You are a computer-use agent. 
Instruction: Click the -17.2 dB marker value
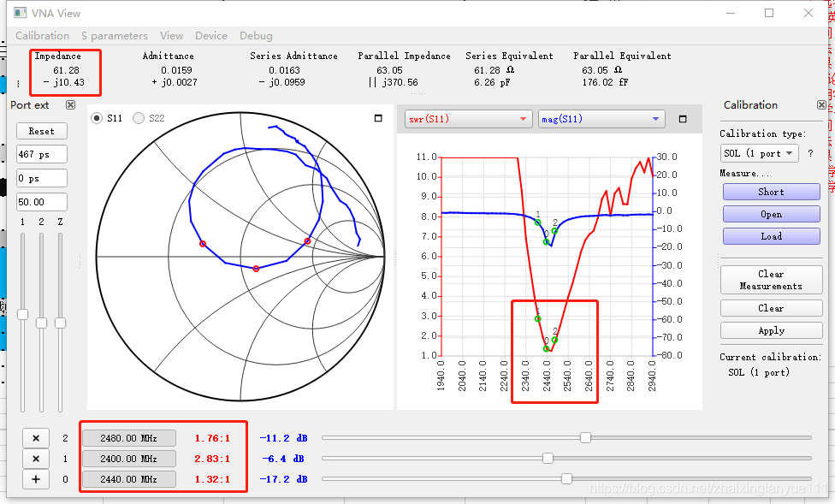coord(283,479)
